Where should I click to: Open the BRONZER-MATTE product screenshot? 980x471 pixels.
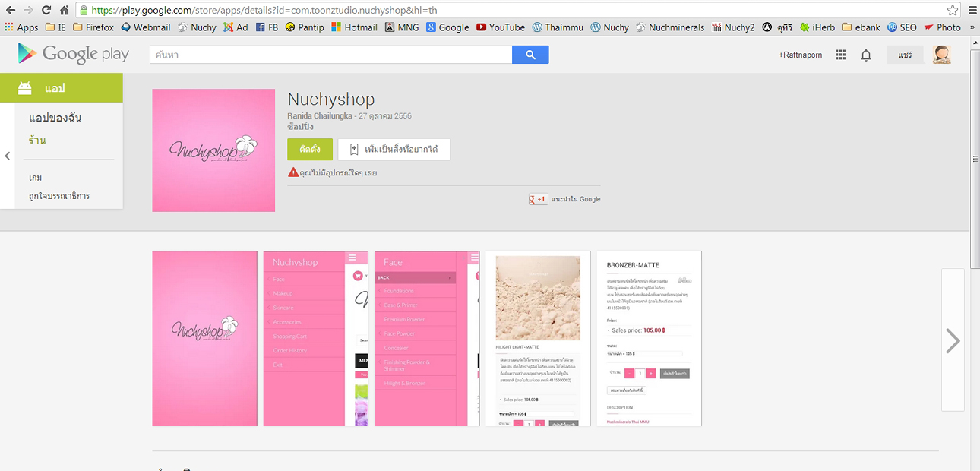(649, 338)
